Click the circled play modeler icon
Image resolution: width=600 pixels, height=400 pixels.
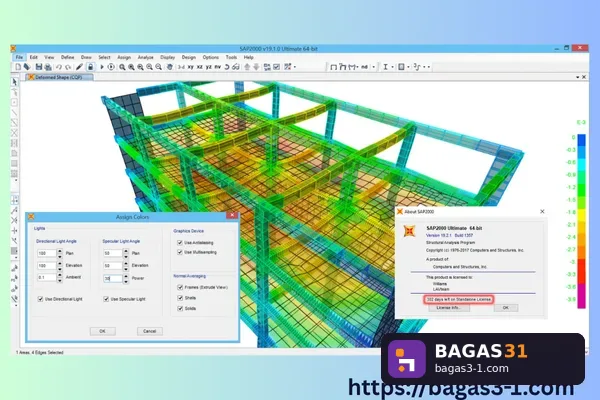pyautogui.click(x=111, y=67)
